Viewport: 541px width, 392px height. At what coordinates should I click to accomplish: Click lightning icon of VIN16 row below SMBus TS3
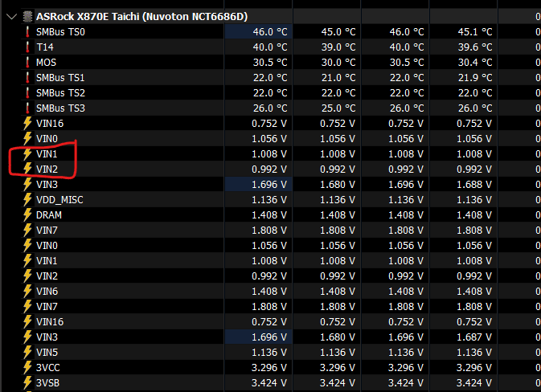point(27,124)
